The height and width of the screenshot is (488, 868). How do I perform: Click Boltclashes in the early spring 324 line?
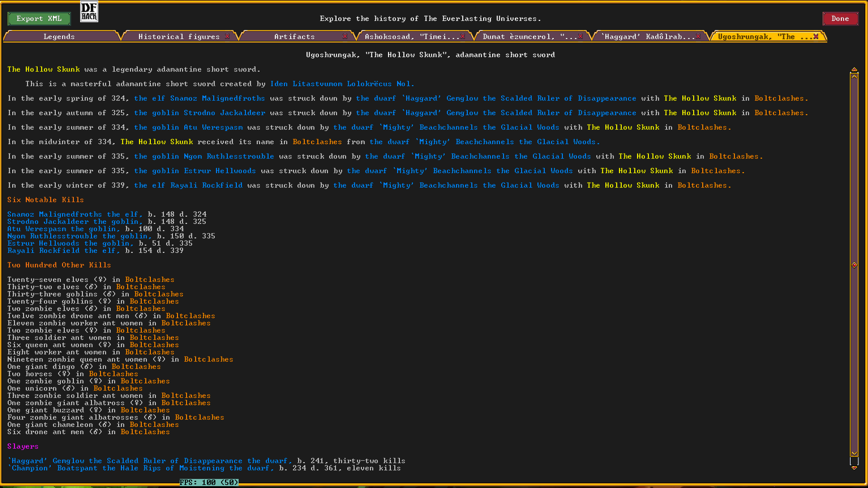[x=782, y=98]
